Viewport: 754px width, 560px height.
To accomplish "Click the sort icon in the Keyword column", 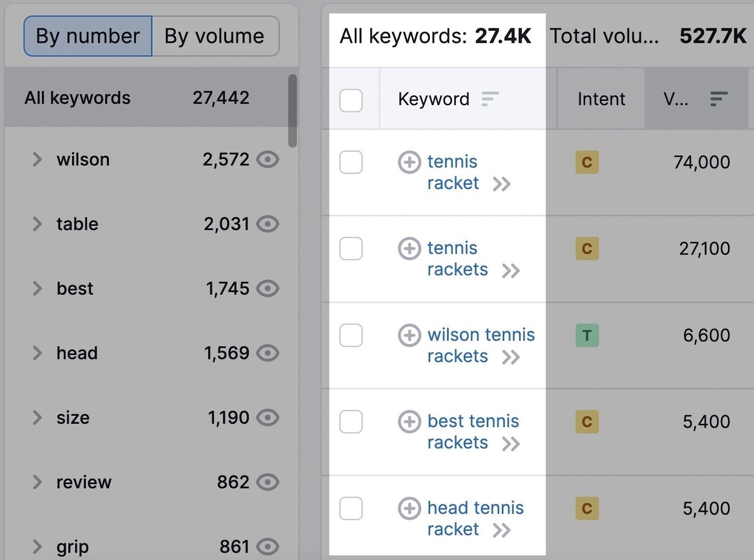I will point(490,99).
